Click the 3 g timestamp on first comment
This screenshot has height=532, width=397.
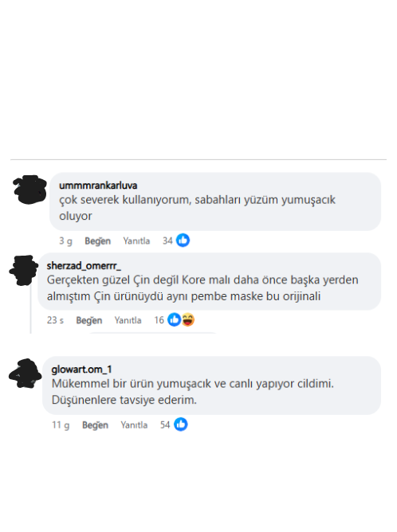(65, 241)
